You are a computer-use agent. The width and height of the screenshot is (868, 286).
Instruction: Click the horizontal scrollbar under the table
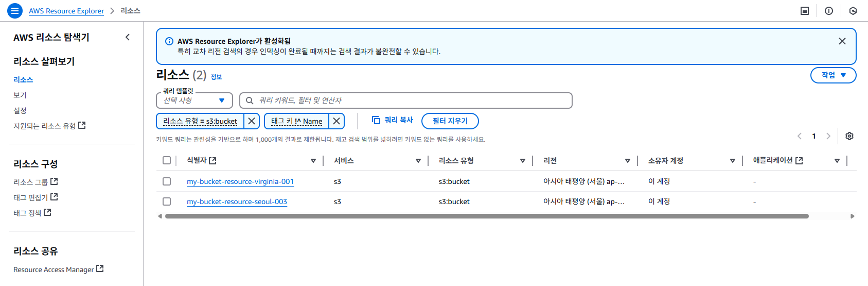pos(487,216)
